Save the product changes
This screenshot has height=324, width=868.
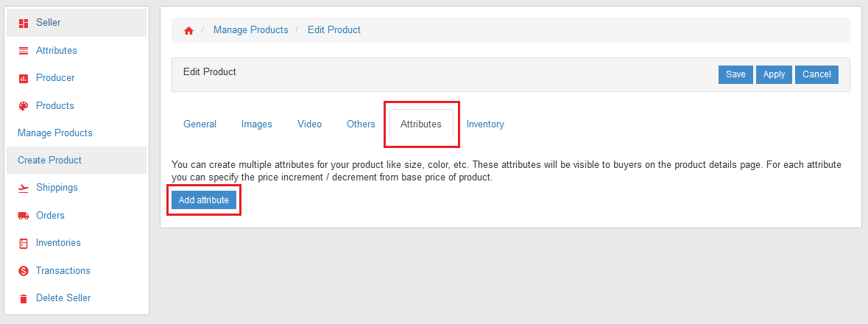735,74
